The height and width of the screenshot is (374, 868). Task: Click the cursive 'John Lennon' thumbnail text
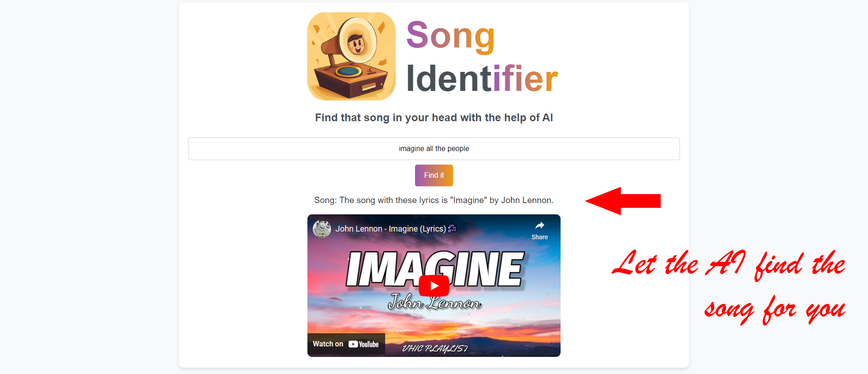[435, 302]
